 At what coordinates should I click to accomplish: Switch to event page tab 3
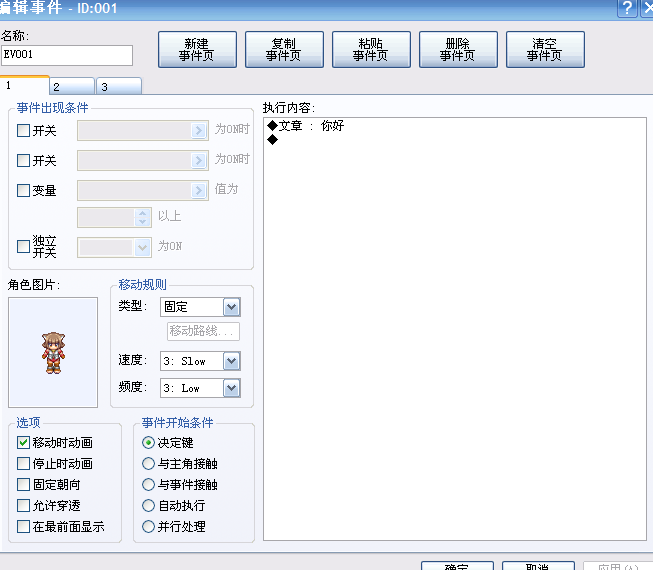click(x=119, y=87)
